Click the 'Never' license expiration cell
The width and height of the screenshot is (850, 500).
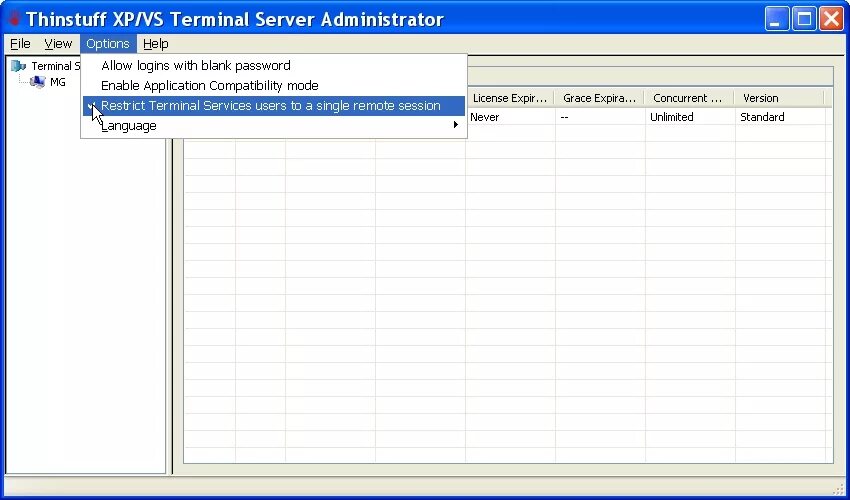[485, 117]
